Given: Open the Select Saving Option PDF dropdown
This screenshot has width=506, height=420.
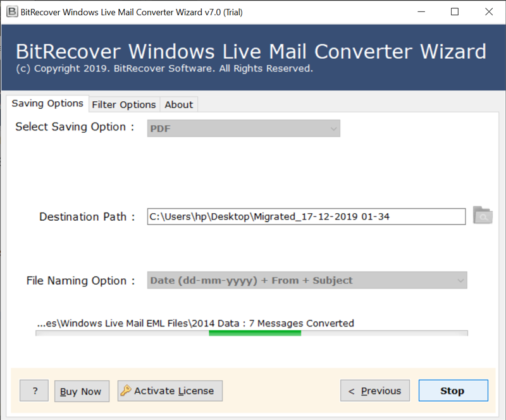Looking at the screenshot, I should (244, 128).
